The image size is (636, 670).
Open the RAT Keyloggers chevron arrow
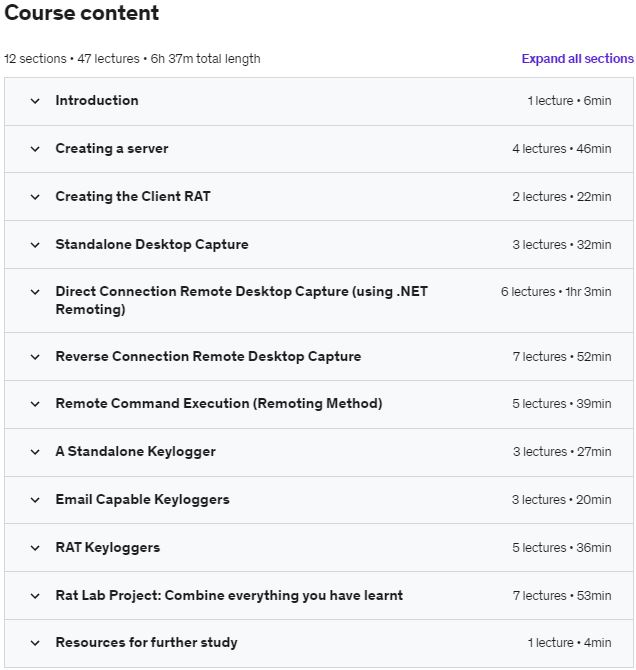35,548
